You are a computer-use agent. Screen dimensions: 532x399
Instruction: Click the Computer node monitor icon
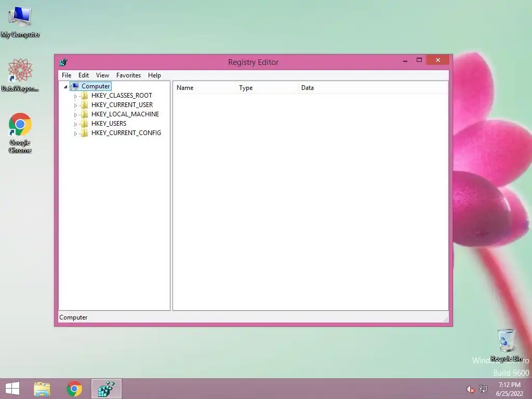tap(75, 86)
